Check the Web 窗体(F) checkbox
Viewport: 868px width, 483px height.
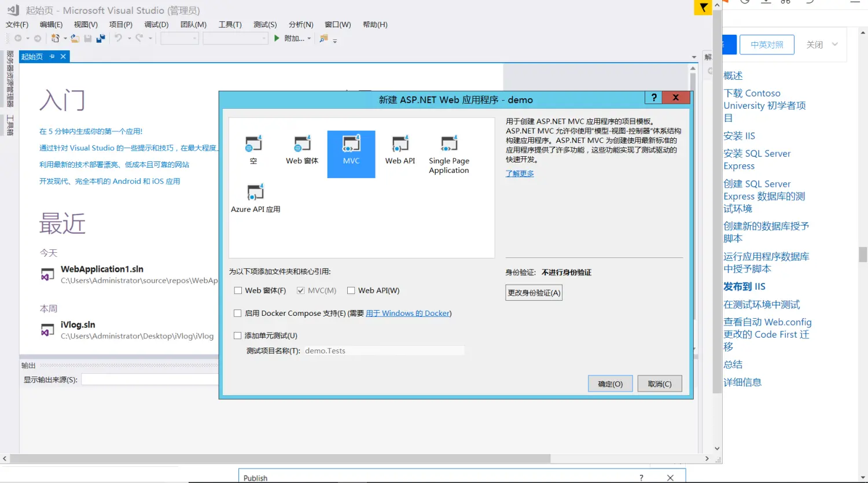coord(238,291)
